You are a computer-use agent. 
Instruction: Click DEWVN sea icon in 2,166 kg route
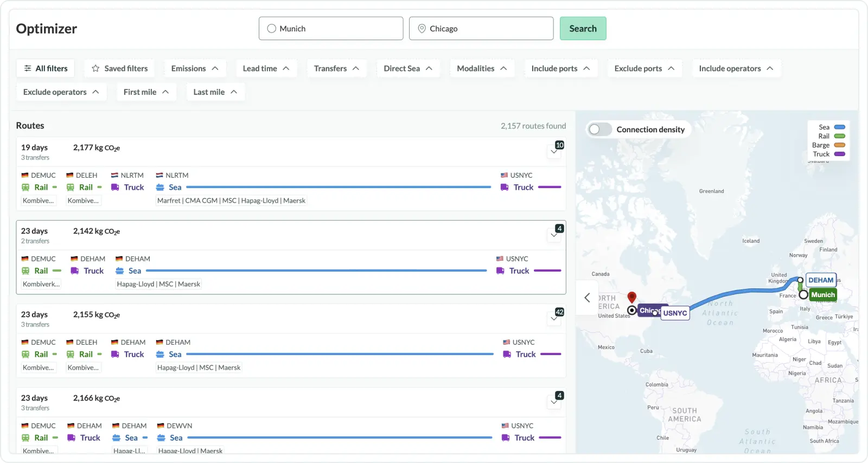pyautogui.click(x=161, y=438)
